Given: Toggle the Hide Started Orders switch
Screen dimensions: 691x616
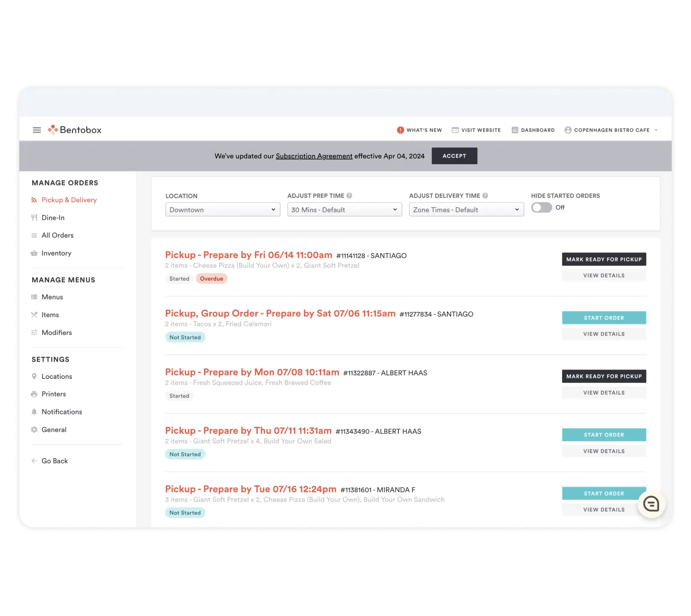Looking at the screenshot, I should (541, 207).
